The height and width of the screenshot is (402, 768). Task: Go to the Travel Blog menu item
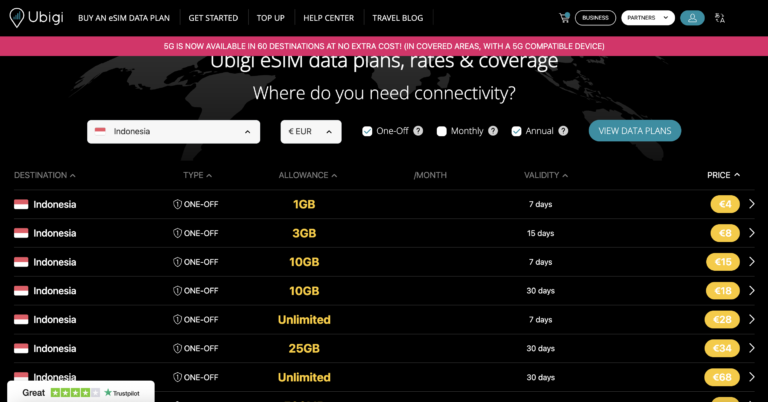398,18
